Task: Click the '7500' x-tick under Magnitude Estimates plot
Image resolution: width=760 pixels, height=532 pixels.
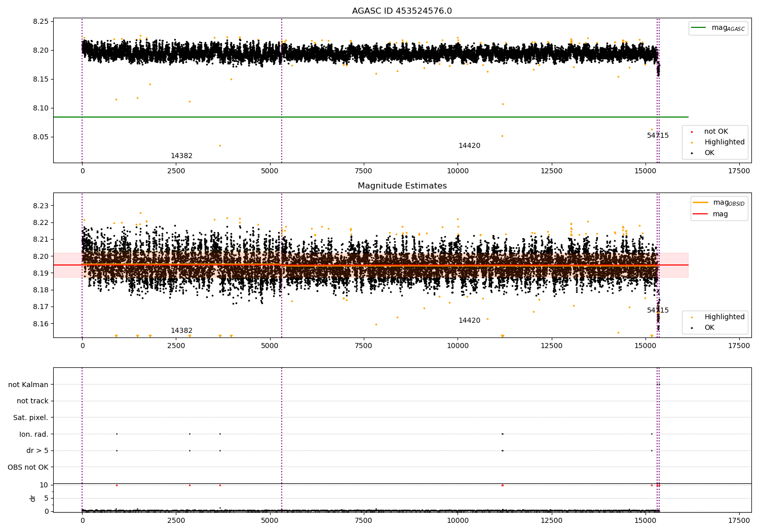Action: point(364,346)
